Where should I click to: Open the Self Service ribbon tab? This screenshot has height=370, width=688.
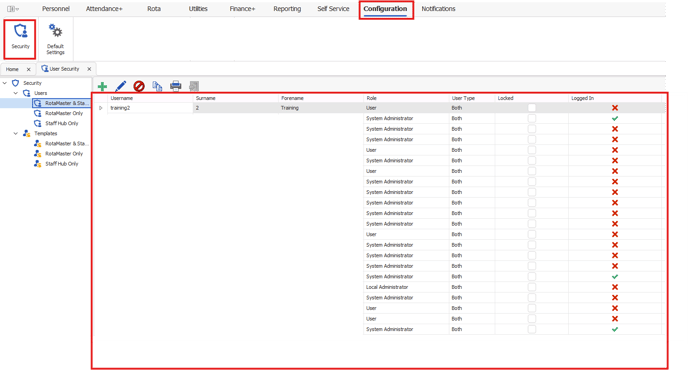click(333, 9)
